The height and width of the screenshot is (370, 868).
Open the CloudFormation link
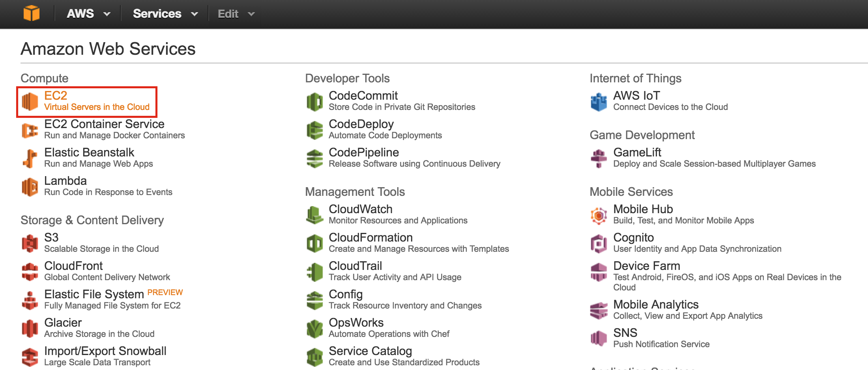coord(371,237)
